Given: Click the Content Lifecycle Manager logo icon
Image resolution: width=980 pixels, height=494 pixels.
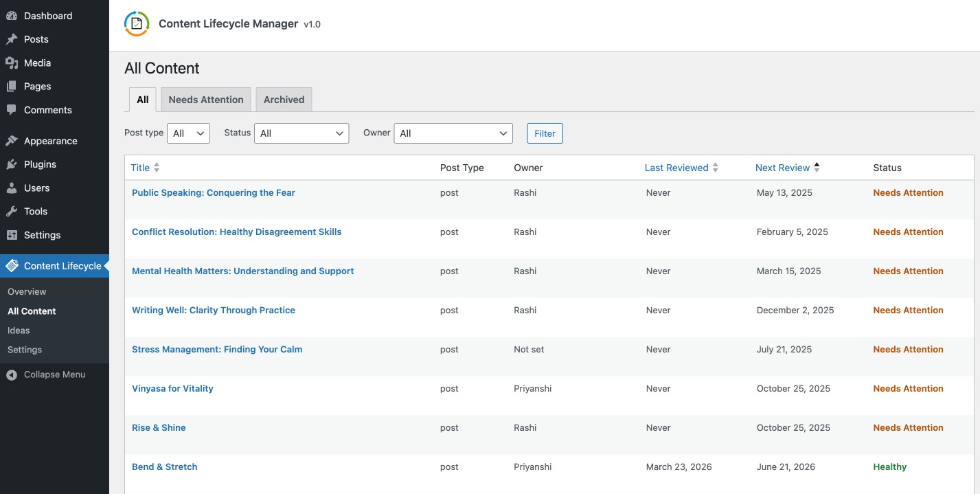Looking at the screenshot, I should [136, 23].
